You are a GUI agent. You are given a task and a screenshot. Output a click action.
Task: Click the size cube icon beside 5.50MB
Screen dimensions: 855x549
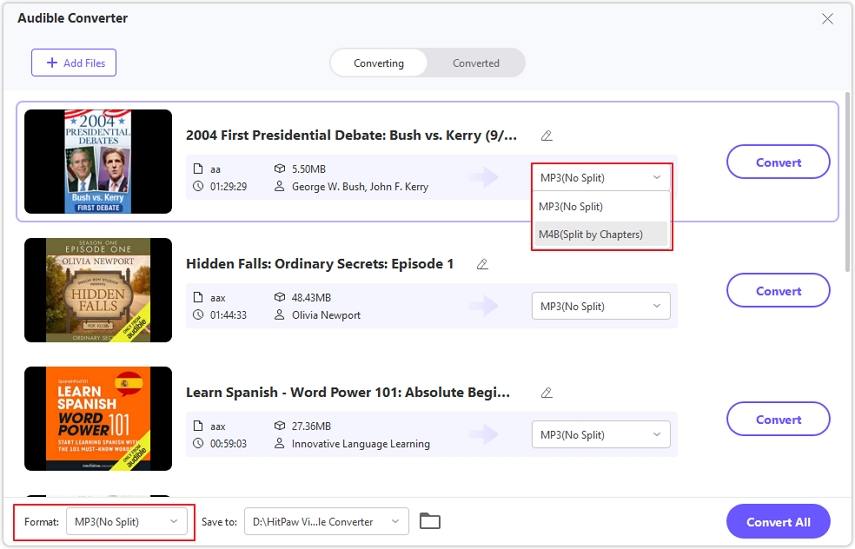[279, 169]
